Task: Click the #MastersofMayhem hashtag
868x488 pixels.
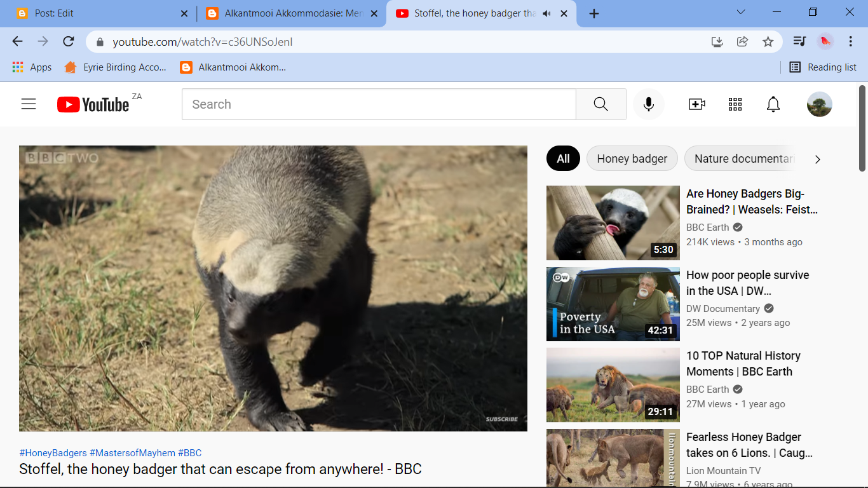Action: pos(132,453)
